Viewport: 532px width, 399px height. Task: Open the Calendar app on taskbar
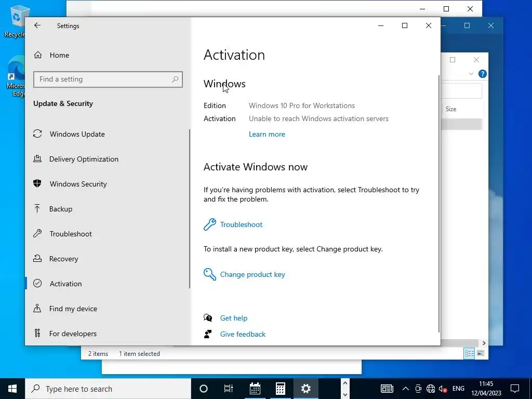(x=255, y=389)
